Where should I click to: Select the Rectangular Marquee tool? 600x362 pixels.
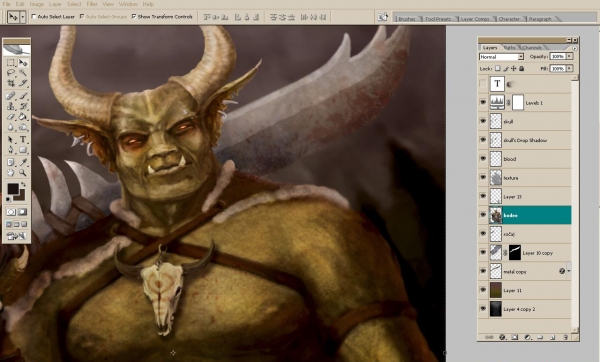(11, 62)
